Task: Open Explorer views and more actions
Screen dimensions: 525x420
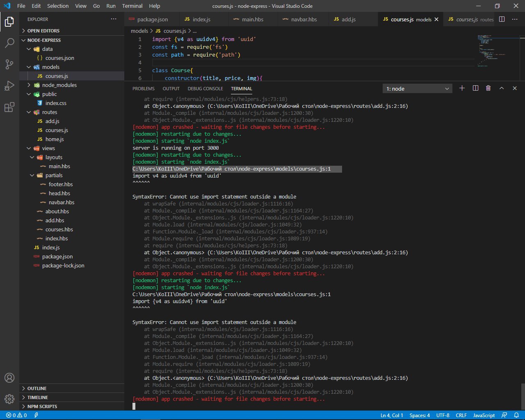Action: (x=114, y=19)
